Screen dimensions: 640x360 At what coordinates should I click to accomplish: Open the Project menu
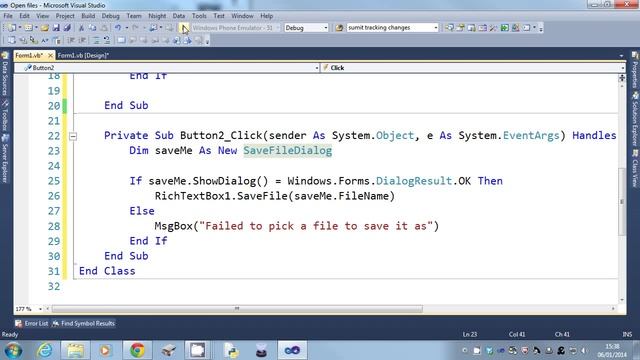coord(65,16)
